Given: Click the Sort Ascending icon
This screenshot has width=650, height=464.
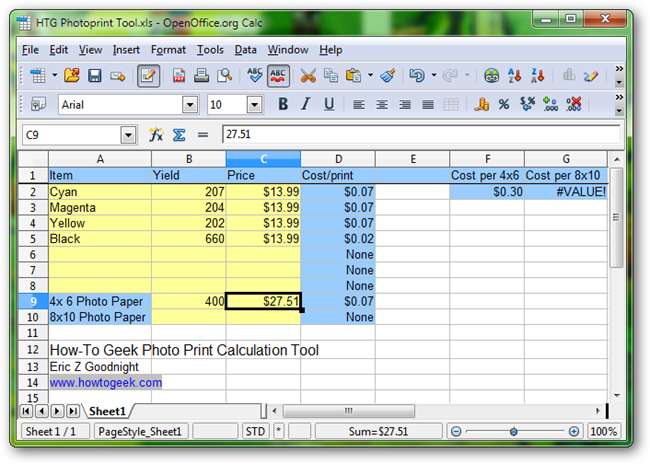Looking at the screenshot, I should (x=518, y=75).
